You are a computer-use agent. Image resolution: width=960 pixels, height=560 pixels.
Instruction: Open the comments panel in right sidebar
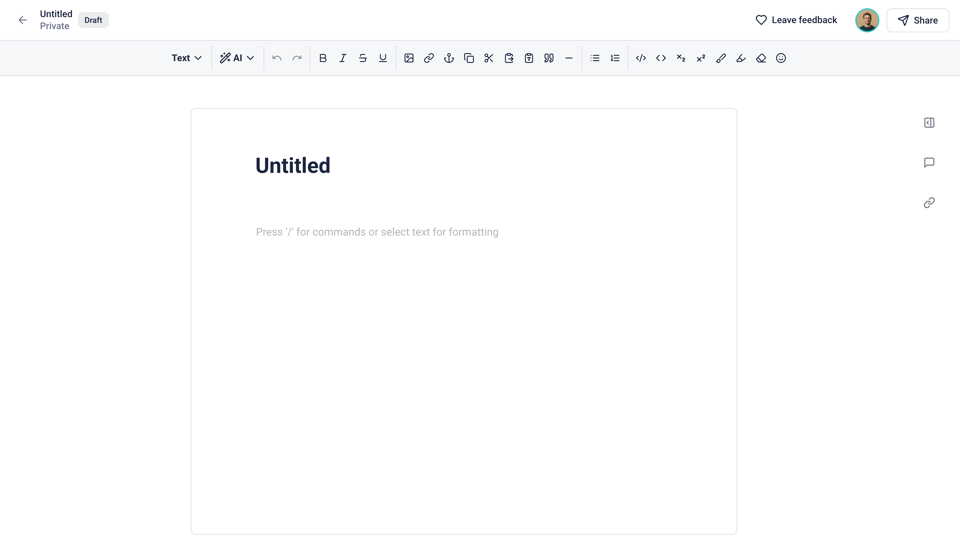(x=929, y=163)
